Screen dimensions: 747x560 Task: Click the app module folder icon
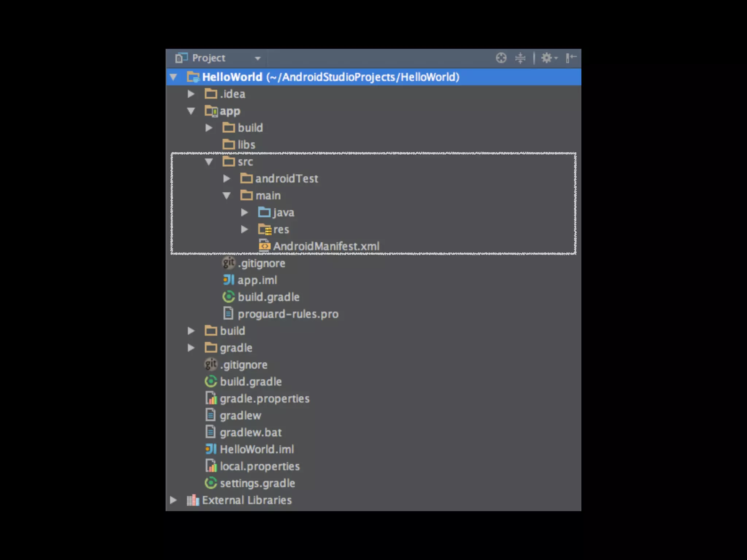pyautogui.click(x=211, y=111)
